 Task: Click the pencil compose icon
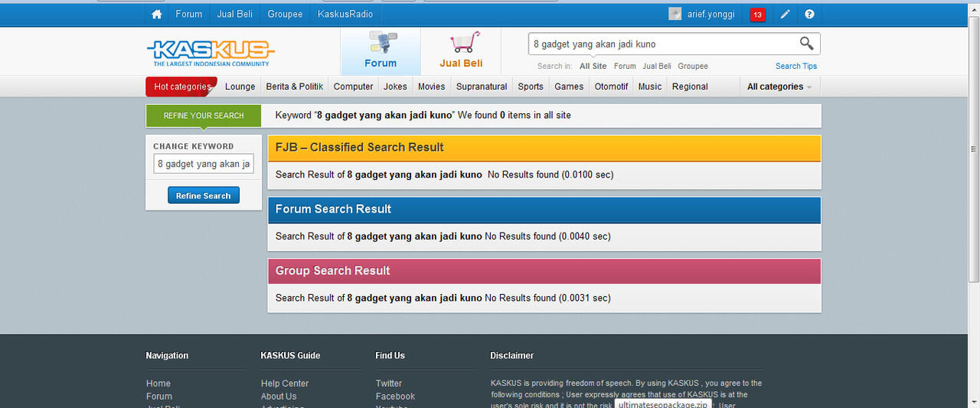coord(785,14)
